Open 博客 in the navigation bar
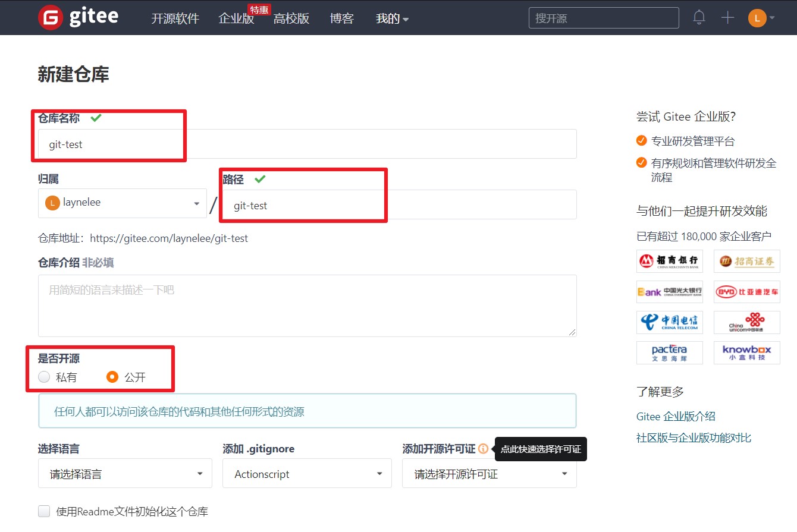 [342, 18]
